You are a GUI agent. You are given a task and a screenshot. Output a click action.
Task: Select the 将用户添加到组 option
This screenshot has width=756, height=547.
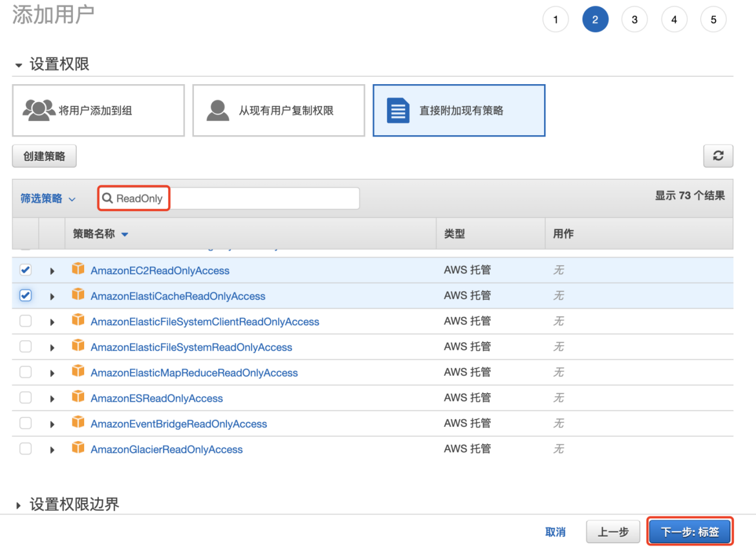(98, 110)
